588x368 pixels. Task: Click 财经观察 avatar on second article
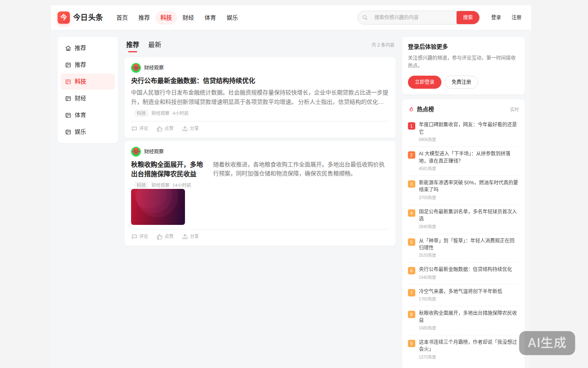point(136,152)
